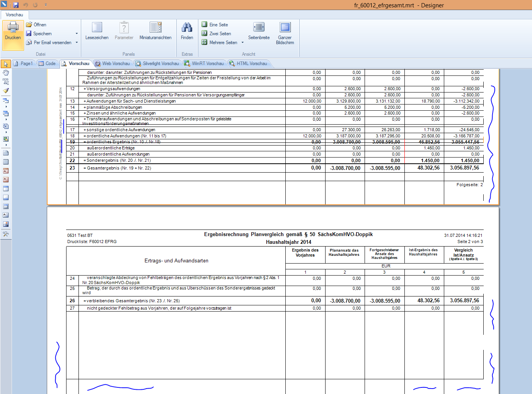The image size is (532, 394).
Task: Toggle the Miniaturansichten thumbnails panel
Action: (x=155, y=31)
